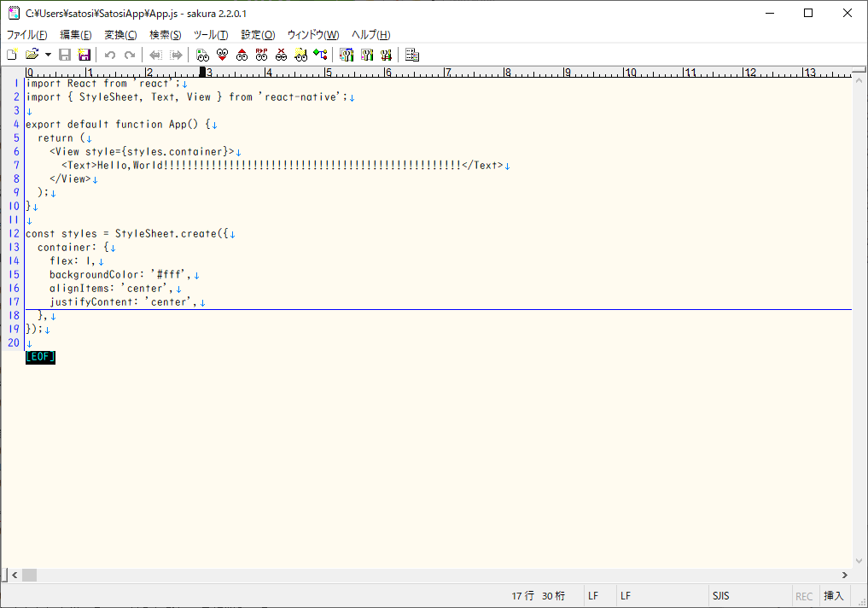Click the [EOF] marker
The height and width of the screenshot is (608, 868).
click(x=40, y=357)
